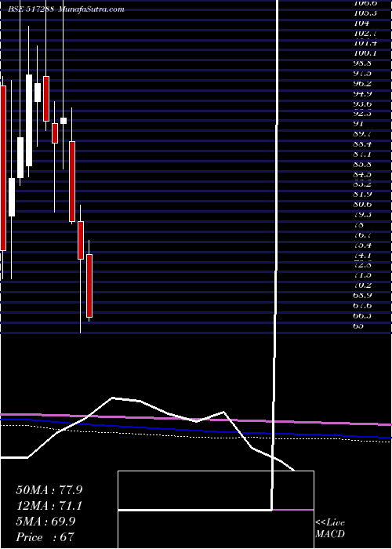Click the 87.1 price axis label
This screenshot has width=392, height=549.
pyautogui.click(x=363, y=154)
